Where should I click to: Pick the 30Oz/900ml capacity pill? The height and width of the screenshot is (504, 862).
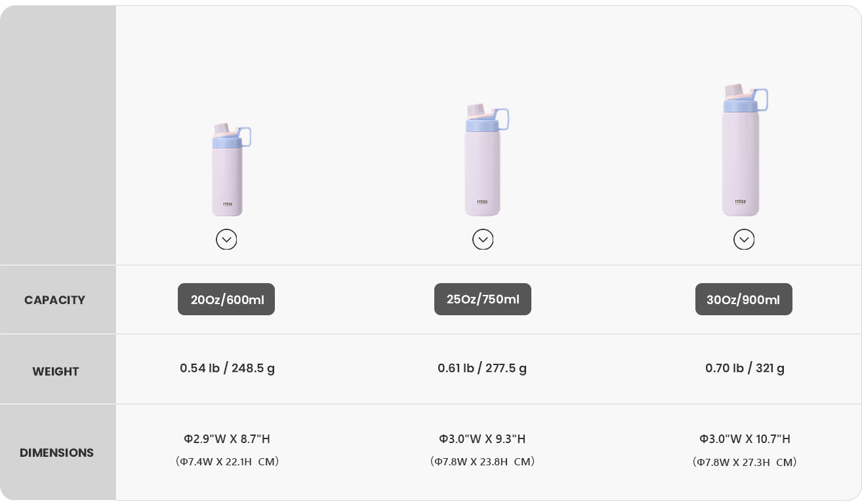point(744,300)
